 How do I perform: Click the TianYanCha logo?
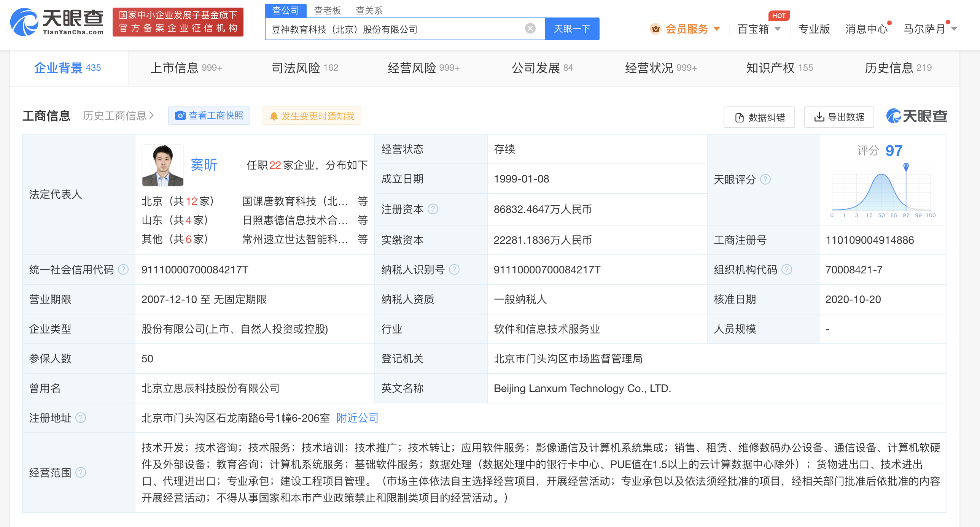(57, 22)
